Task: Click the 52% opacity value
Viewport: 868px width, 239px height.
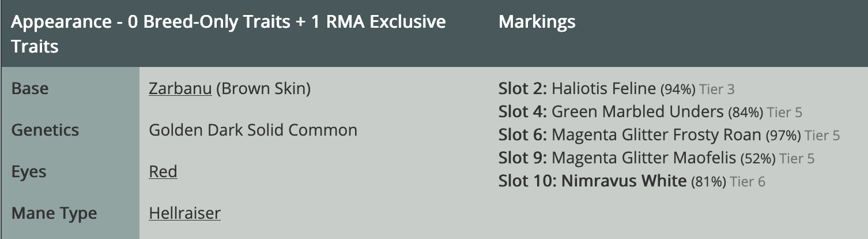Action: coord(758,159)
